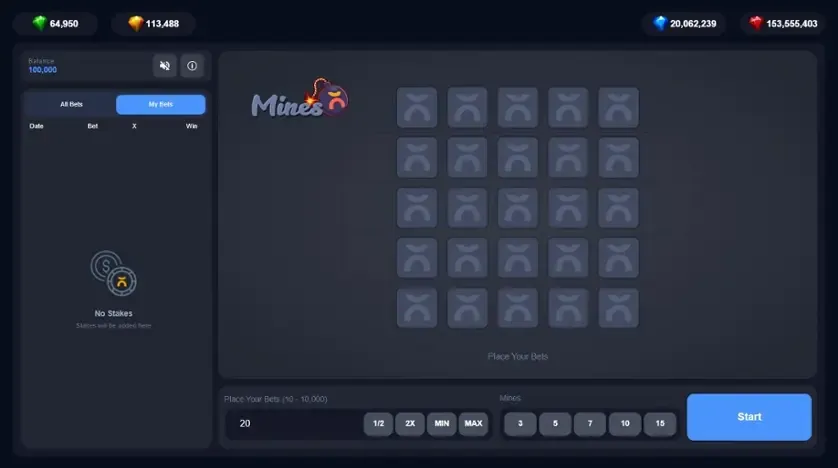Start the Mines game
The width and height of the screenshot is (838, 468).
(x=749, y=417)
